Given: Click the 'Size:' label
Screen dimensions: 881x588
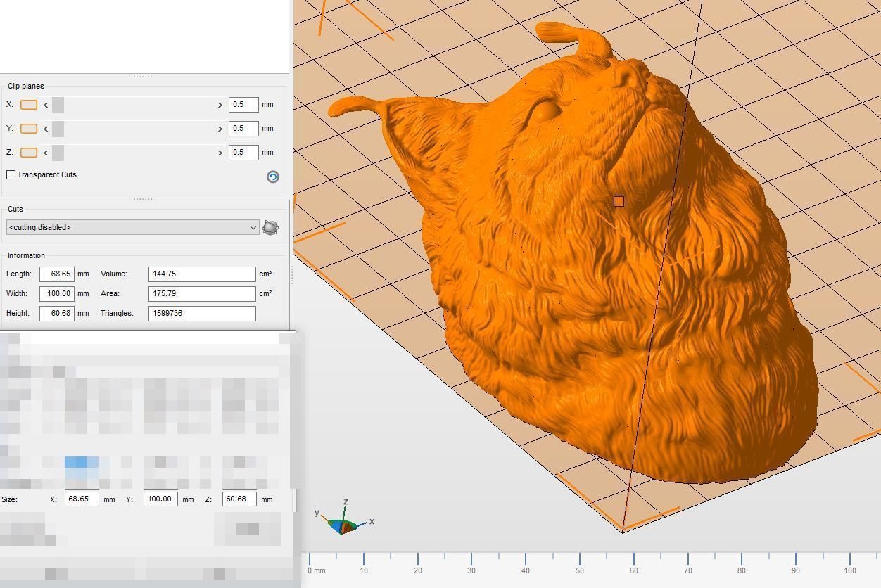Looking at the screenshot, I should point(10,499).
